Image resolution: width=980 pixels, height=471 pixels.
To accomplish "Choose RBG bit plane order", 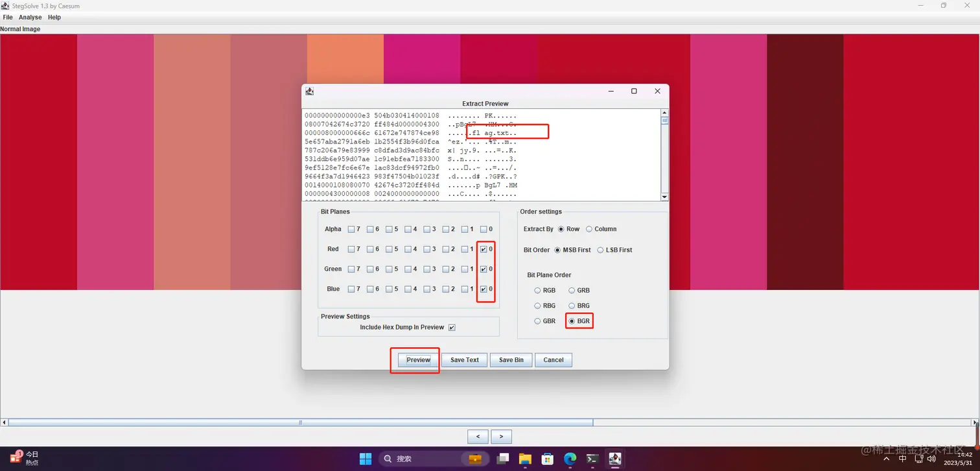I will (x=544, y=306).
